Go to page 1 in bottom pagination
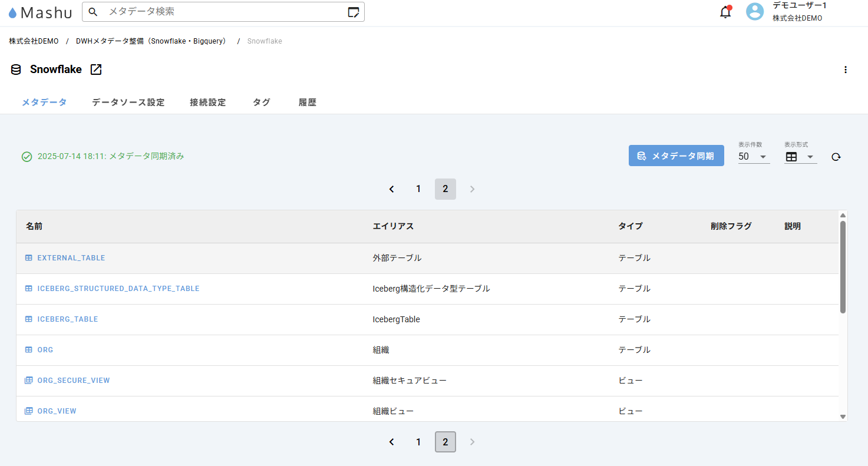 click(x=418, y=442)
